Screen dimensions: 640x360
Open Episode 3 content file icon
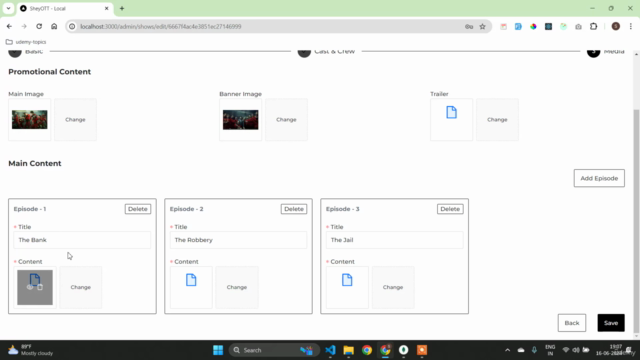(347, 280)
